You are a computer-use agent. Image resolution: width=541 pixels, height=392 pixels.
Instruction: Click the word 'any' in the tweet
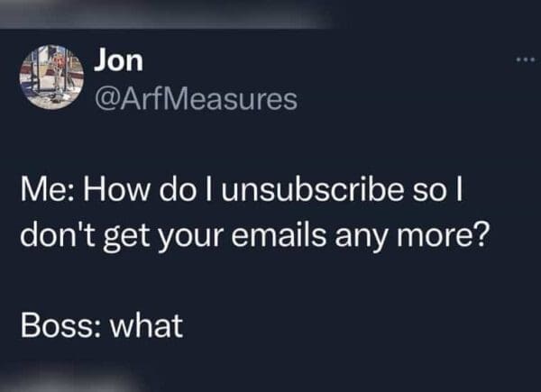pos(362,239)
